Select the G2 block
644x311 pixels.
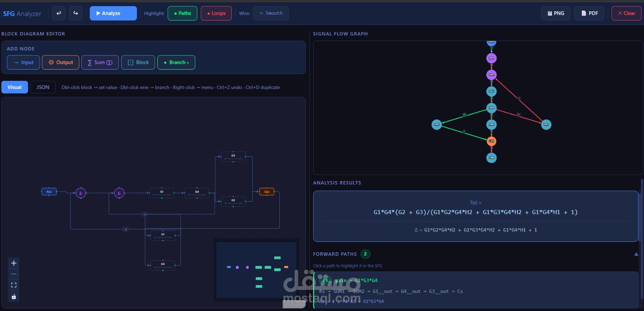coord(233,201)
